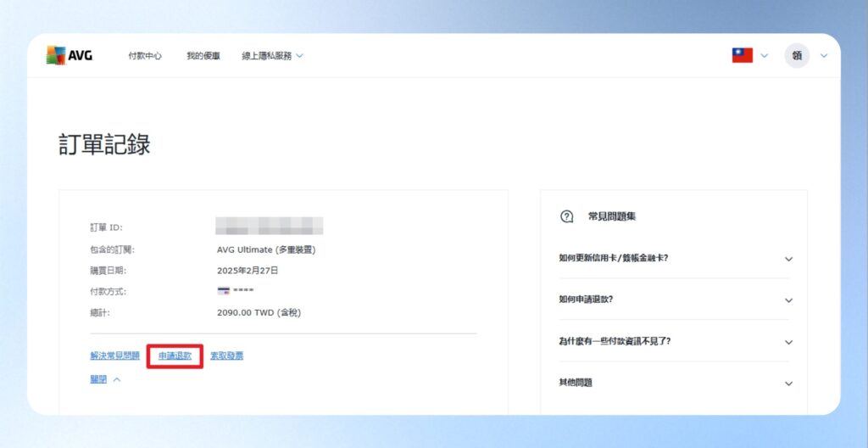Click the 總計: label
868x448 pixels.
coord(100,313)
